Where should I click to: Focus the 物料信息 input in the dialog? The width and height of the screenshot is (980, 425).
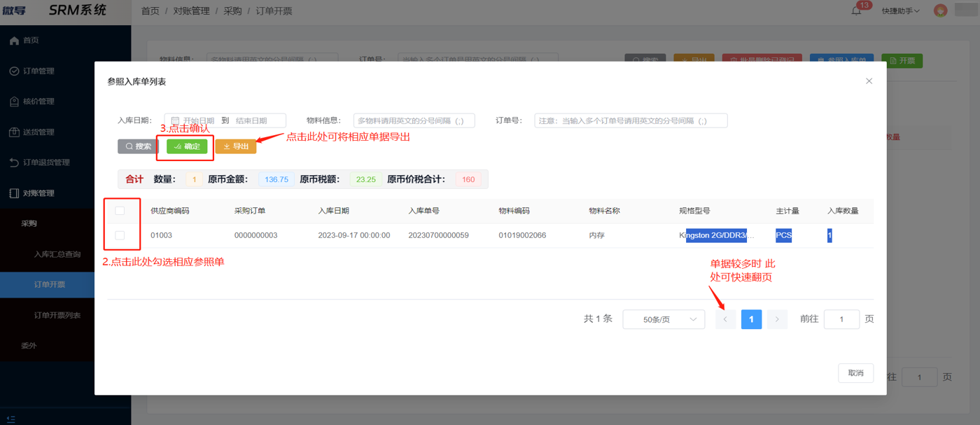click(x=414, y=120)
